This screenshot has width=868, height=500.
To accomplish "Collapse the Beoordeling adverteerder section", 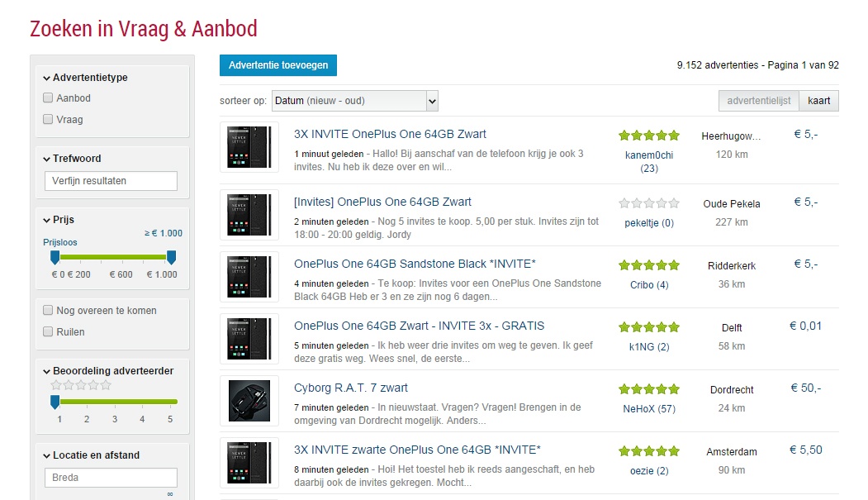I will [47, 372].
